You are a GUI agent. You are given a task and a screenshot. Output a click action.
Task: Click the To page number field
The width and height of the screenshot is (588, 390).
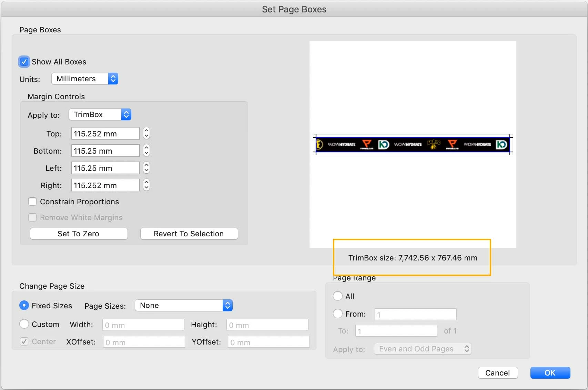pyautogui.click(x=396, y=331)
